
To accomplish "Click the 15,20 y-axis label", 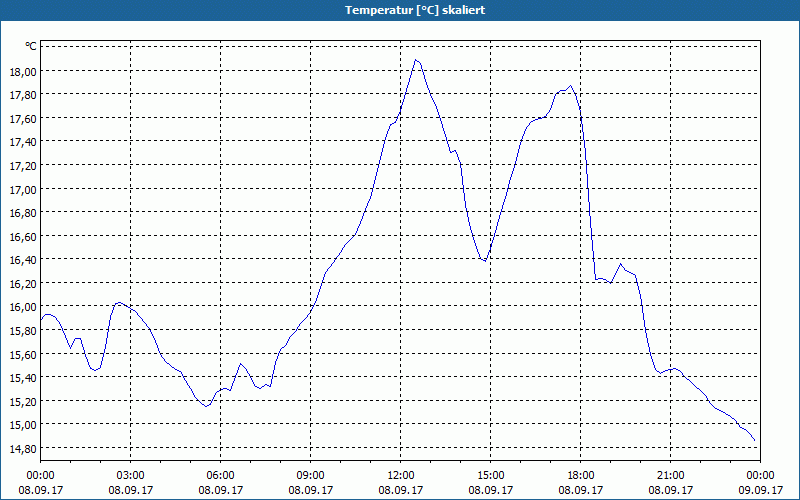I will (x=23, y=401).
